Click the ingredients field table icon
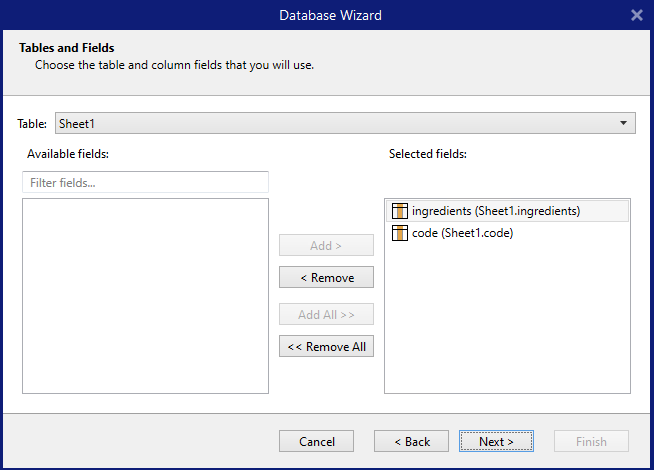The width and height of the screenshot is (654, 470). pos(400,211)
